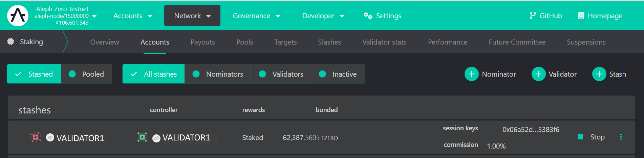Click the VALIDATOR1 stash identicon
This screenshot has width=644, height=158.
(x=36, y=137)
